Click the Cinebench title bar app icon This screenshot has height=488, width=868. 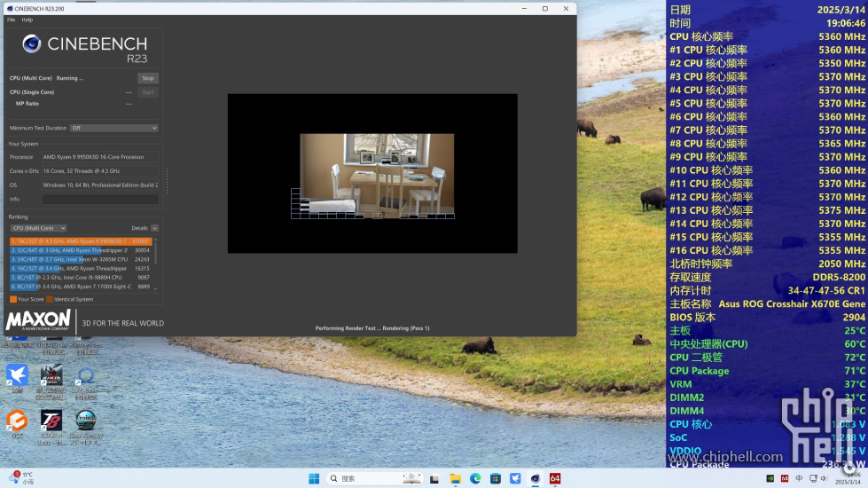tap(10, 9)
